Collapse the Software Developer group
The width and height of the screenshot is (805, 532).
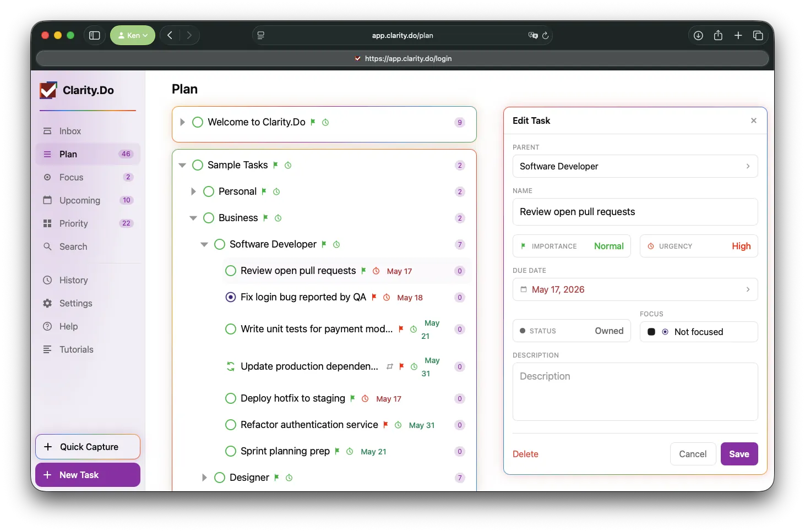coord(204,244)
